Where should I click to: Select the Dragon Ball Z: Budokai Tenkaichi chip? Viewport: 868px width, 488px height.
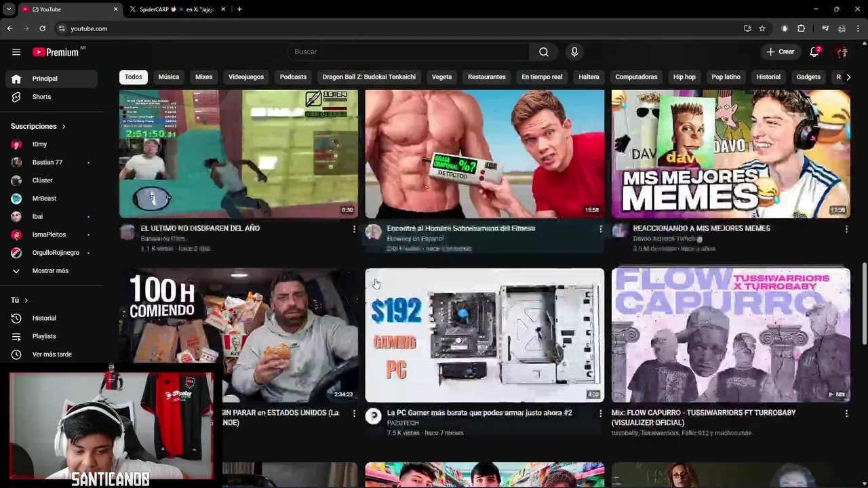[369, 77]
